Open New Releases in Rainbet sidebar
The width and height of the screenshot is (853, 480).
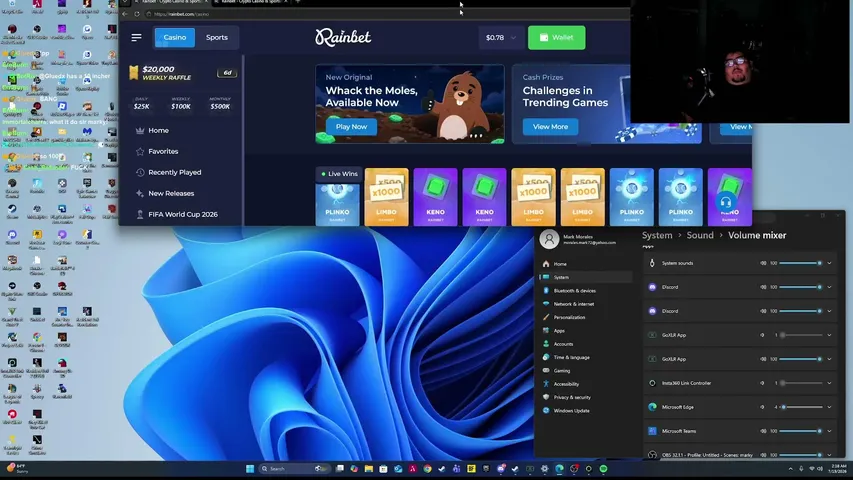coord(171,193)
